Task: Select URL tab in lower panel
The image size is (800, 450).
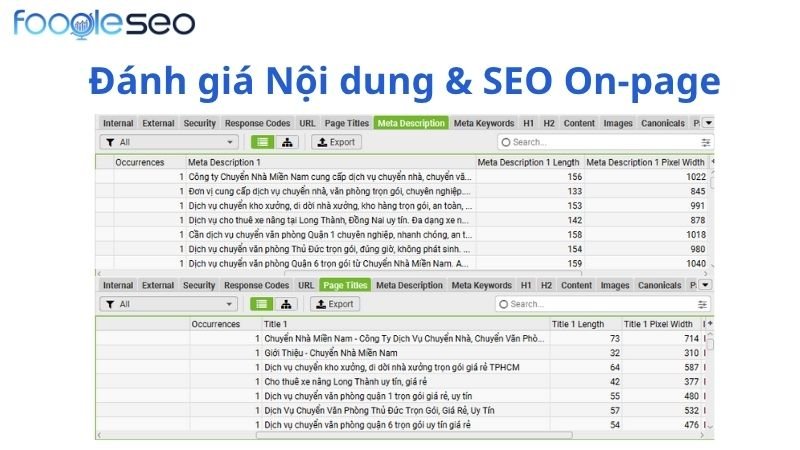Action: click(x=306, y=285)
